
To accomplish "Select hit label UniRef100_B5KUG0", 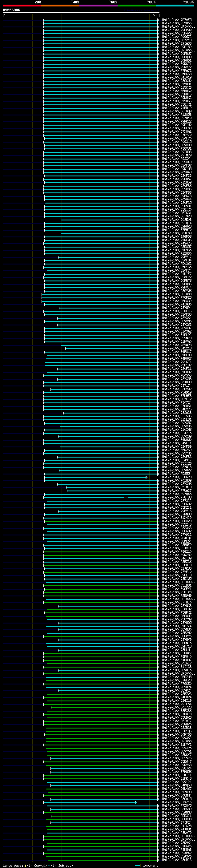I will pyautogui.click(x=177, y=91).
